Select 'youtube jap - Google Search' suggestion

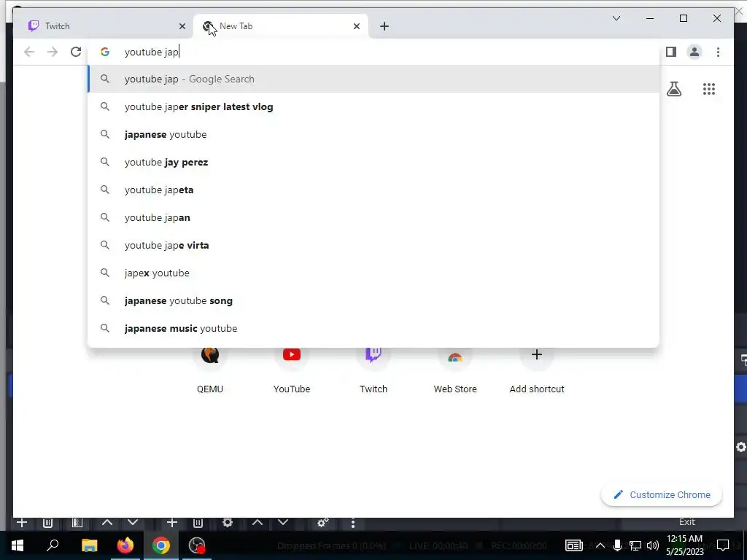pos(373,79)
